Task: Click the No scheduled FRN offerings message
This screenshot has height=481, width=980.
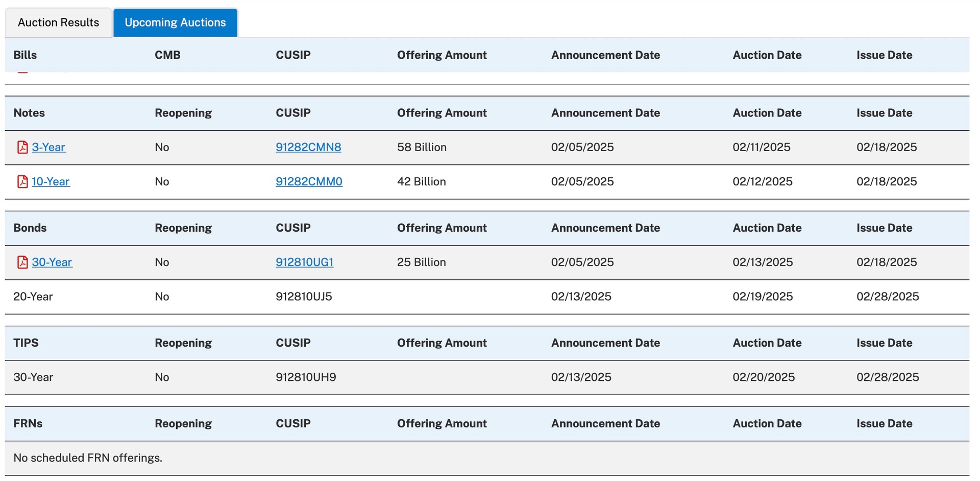Action: point(88,458)
